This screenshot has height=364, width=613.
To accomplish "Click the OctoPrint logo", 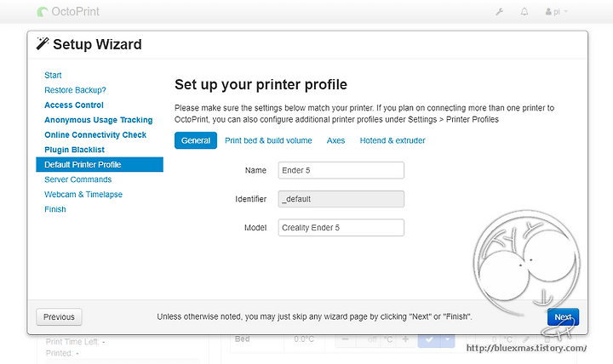I will (x=68, y=12).
